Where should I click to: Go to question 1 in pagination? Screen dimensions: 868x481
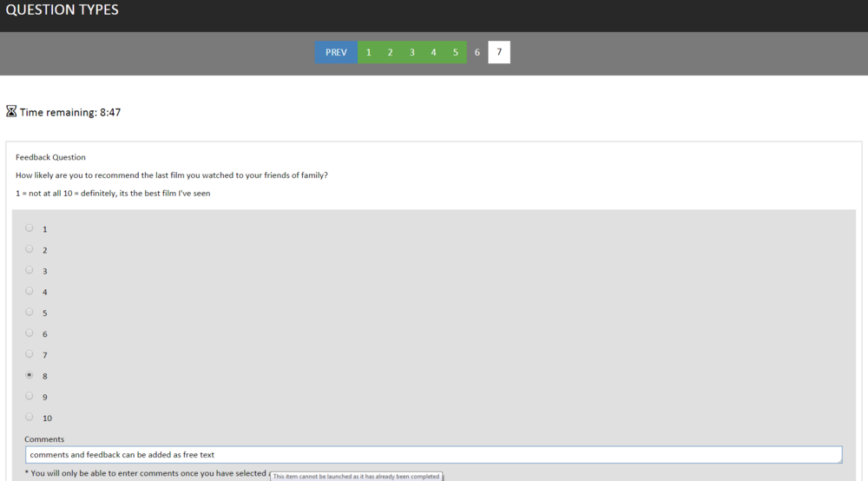368,52
